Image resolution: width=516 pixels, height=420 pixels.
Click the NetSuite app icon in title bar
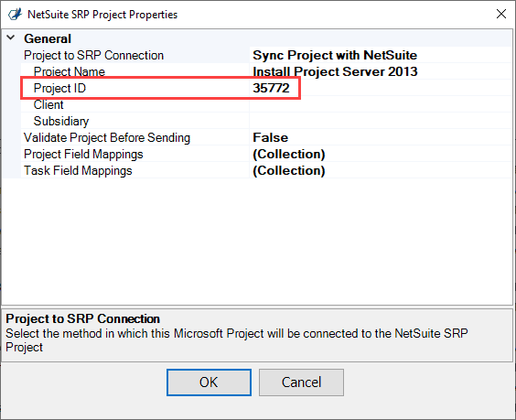coord(15,15)
